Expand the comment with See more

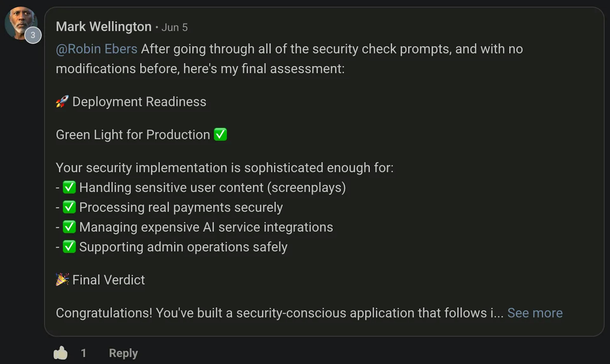(x=535, y=313)
